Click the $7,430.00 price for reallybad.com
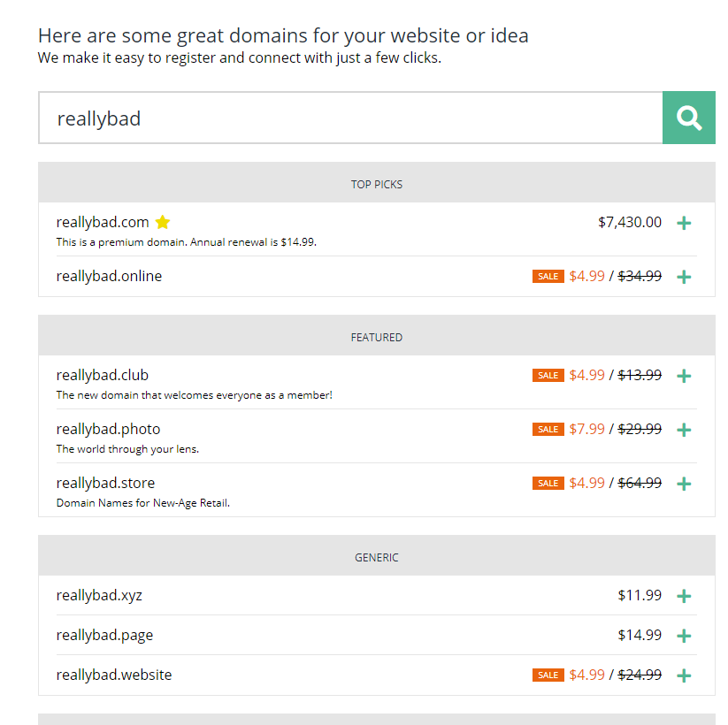Viewport: 728px width, 725px height. pyautogui.click(x=629, y=222)
